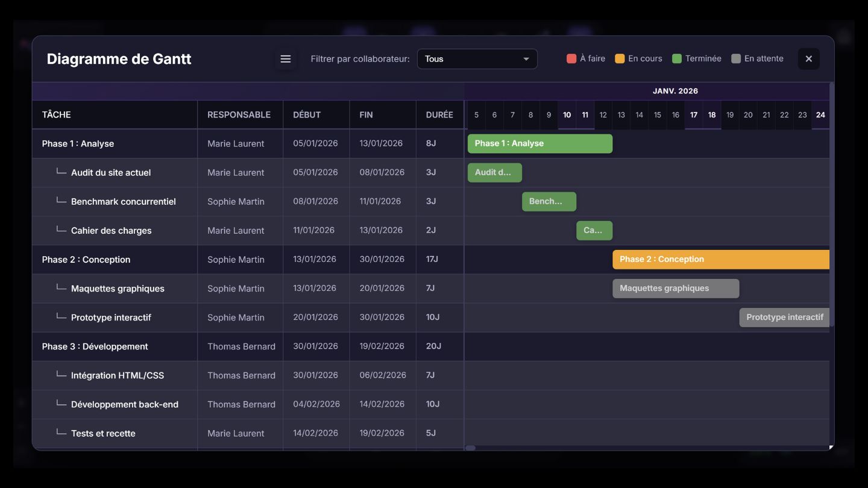Click end date 06/02/2026 of Intégration HTML/CSS

(383, 375)
